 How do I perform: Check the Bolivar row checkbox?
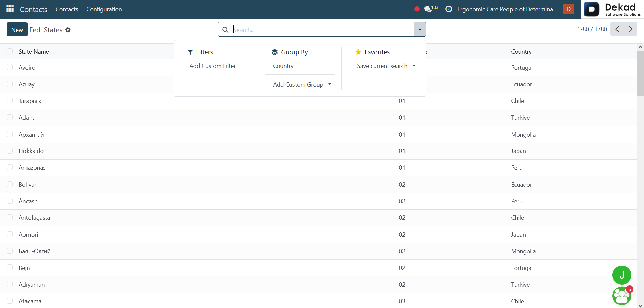[10, 184]
